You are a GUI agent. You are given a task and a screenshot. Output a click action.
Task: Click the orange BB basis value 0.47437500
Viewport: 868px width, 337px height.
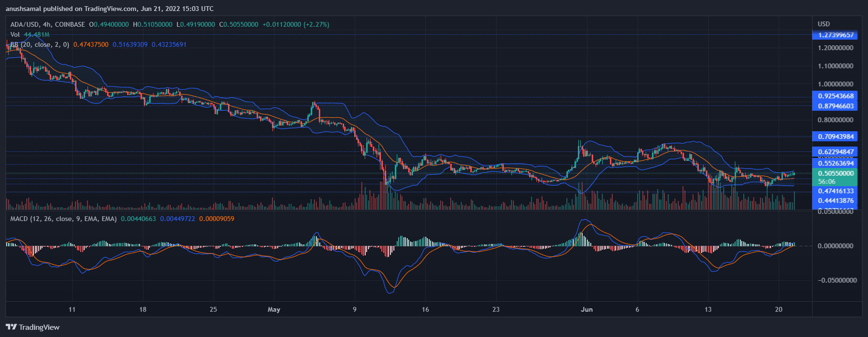(91, 44)
